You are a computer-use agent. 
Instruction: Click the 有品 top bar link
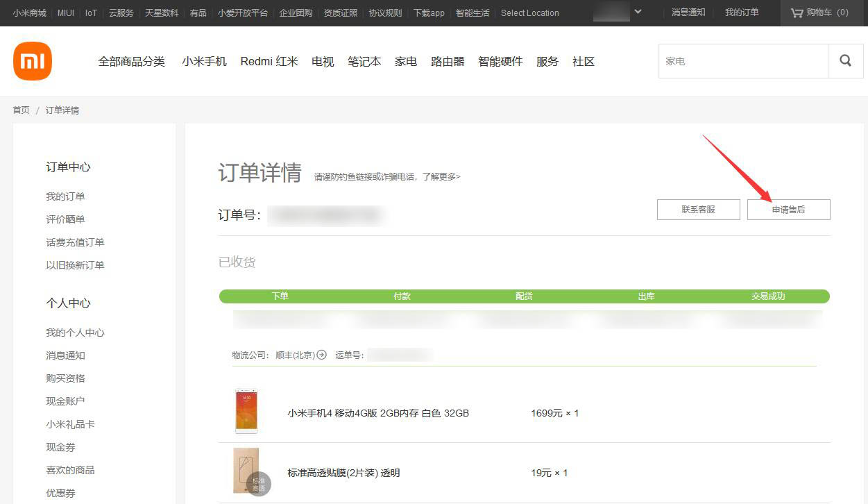coord(198,12)
